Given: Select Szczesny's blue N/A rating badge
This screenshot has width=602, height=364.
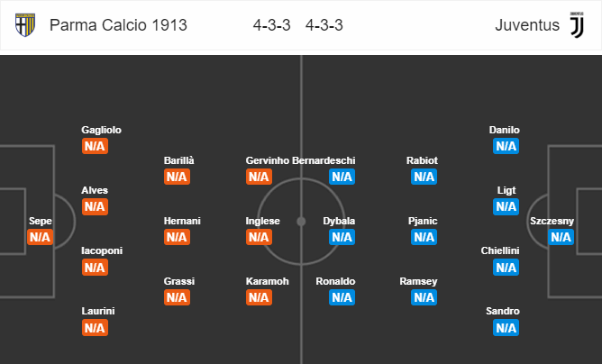Looking at the screenshot, I should coord(561,237).
